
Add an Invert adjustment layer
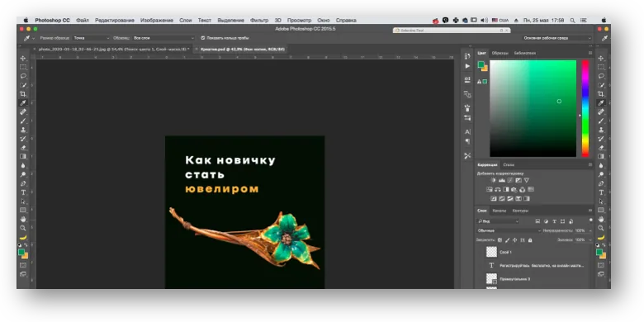point(494,198)
